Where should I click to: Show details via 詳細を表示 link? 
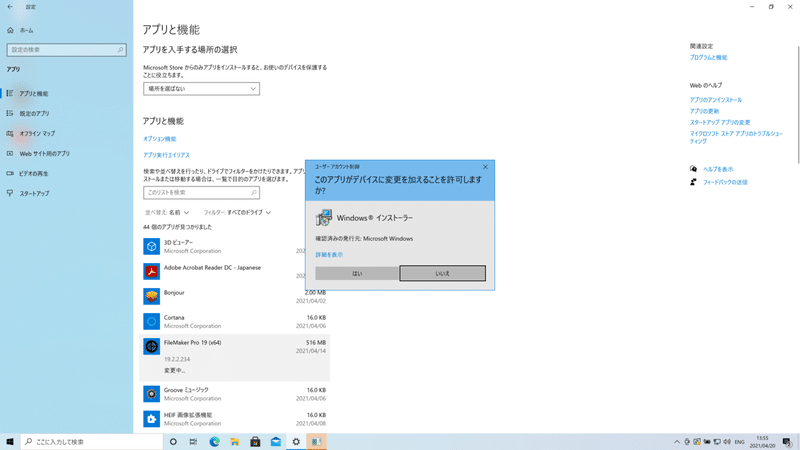[x=329, y=255]
